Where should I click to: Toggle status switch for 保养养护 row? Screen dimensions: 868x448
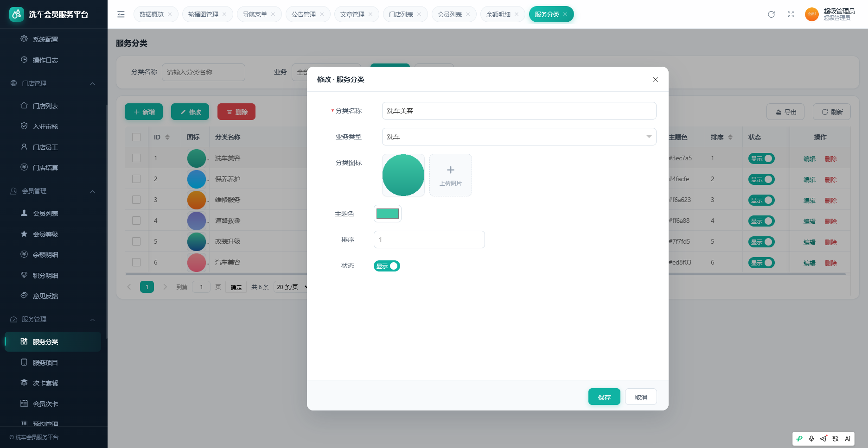(761, 179)
